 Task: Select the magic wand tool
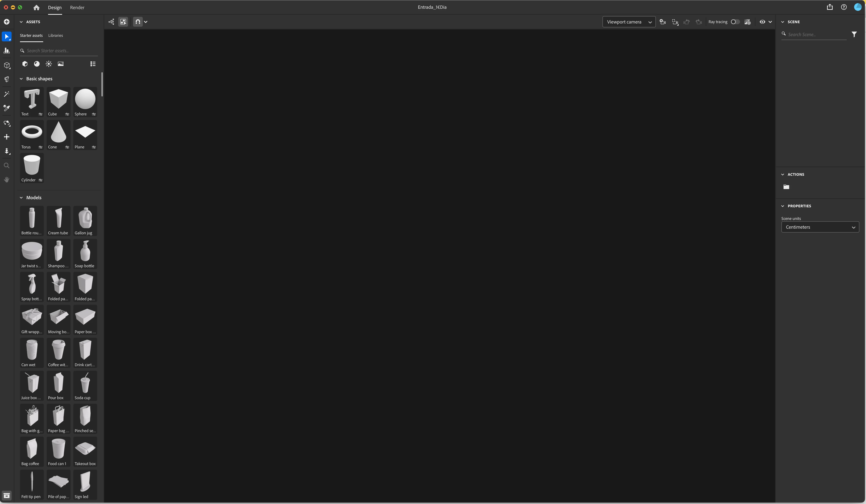coord(6,94)
